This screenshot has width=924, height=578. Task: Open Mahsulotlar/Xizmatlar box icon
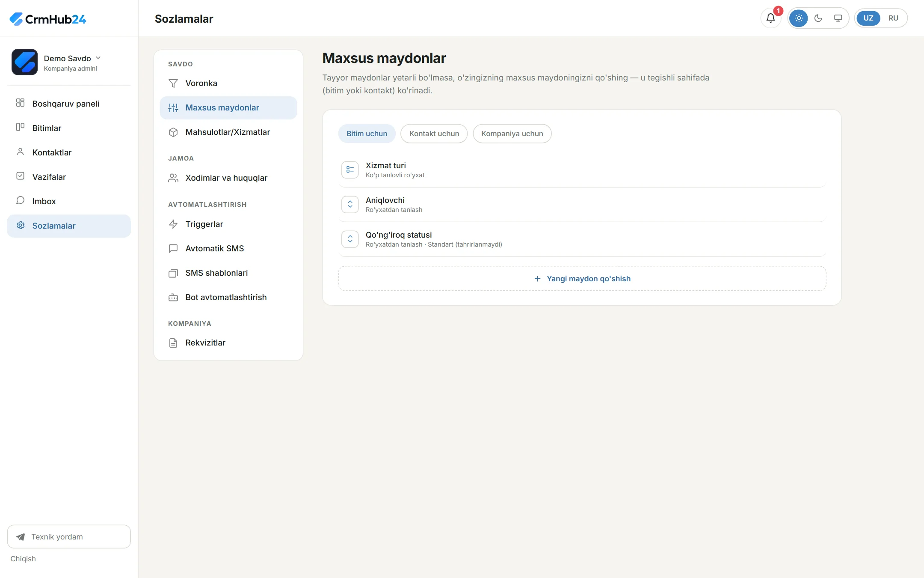point(173,132)
